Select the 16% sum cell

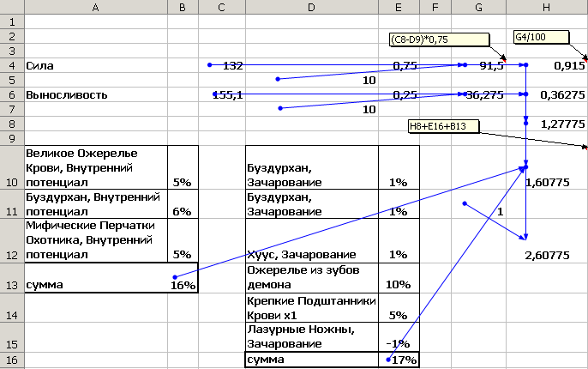tap(183, 278)
